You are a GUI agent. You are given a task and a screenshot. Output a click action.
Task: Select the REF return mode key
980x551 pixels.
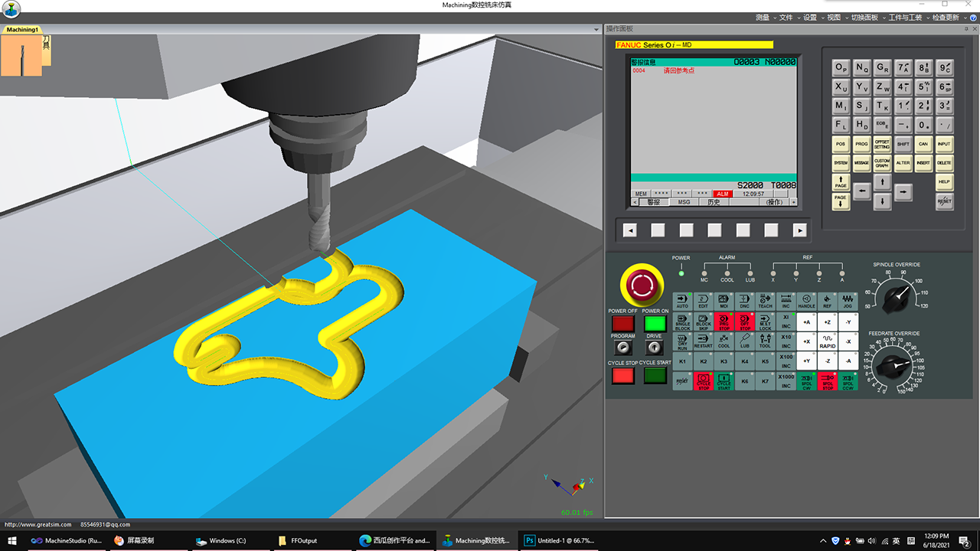point(827,301)
